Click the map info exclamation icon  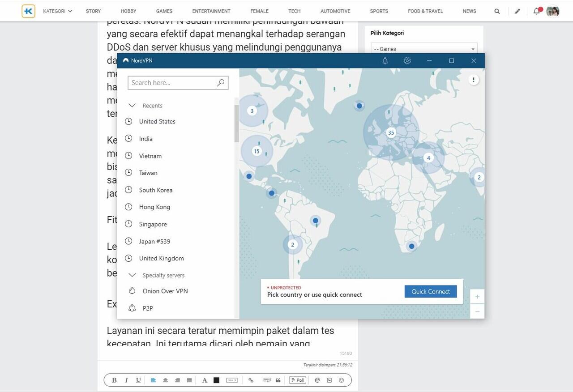click(x=473, y=80)
